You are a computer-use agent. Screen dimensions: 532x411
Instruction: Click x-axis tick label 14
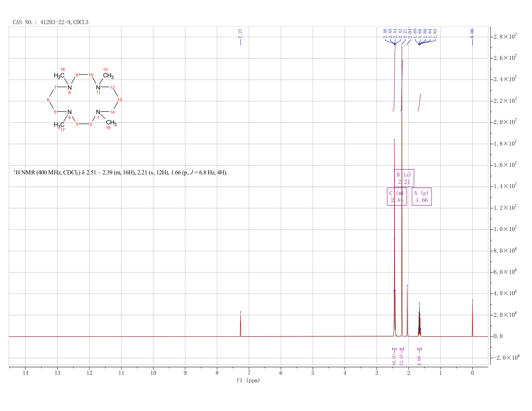tap(25, 373)
